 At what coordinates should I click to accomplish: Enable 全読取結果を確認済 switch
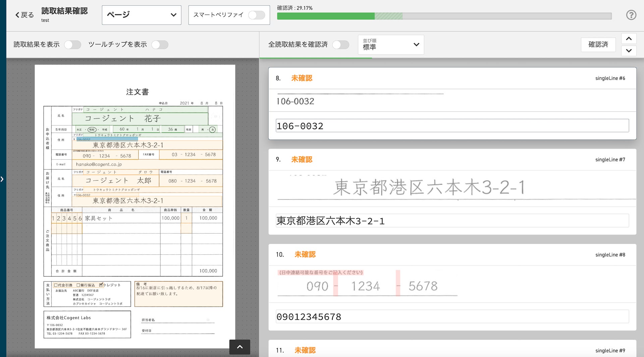(x=341, y=45)
